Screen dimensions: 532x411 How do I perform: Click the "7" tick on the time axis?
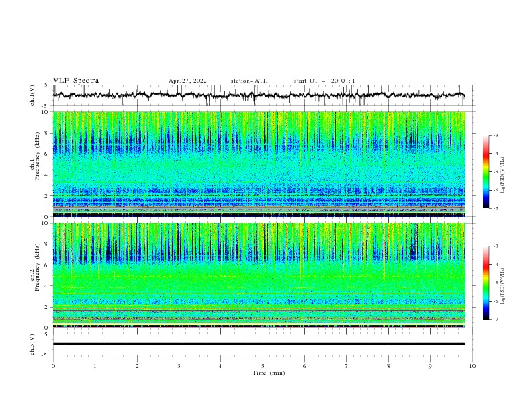tap(347, 366)
